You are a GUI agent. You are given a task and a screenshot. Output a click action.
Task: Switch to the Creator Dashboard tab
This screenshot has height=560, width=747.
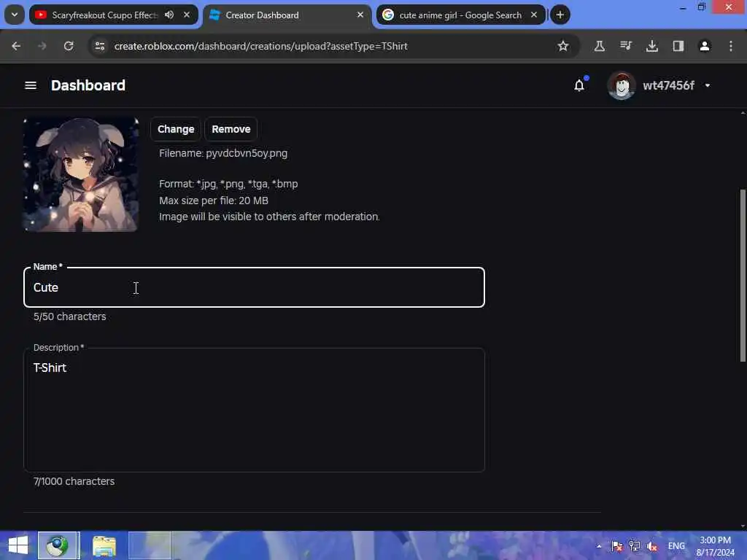(x=287, y=15)
